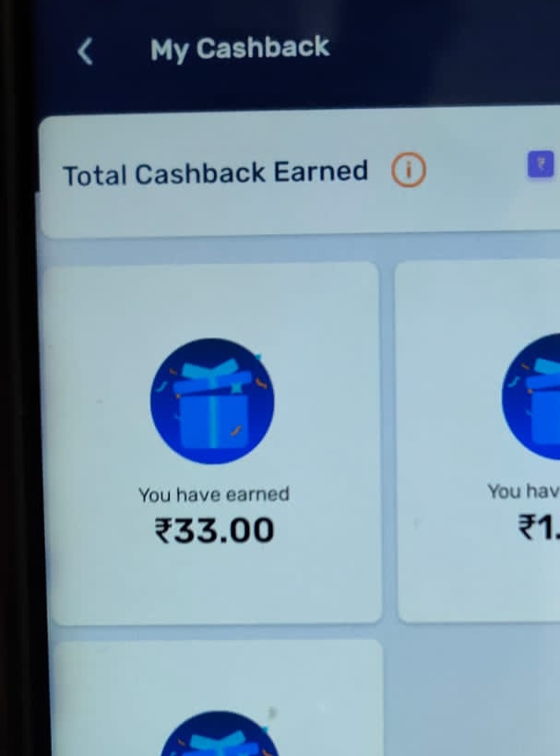Screen dimensions: 560x756
Task: Open the right-side reward card
Action: tap(478, 442)
